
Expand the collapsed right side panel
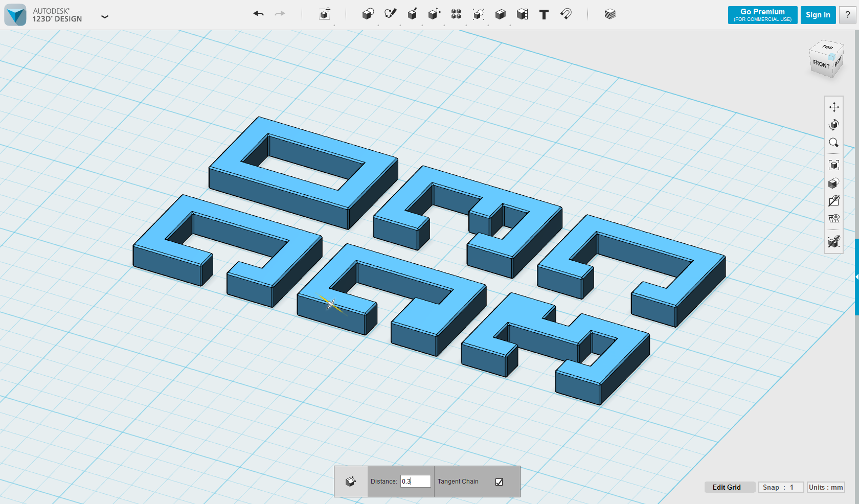click(x=857, y=277)
